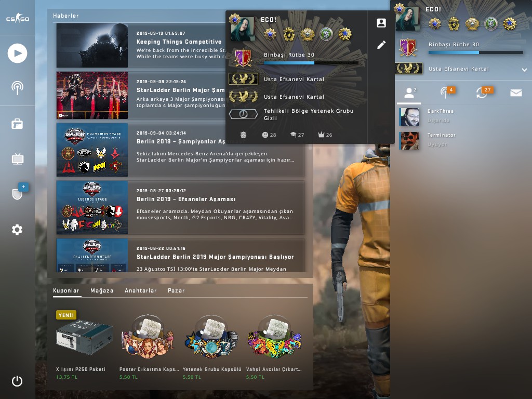Click Danger Zone clock skill badge
Viewport: 532px width, 399px height.
(x=243, y=114)
